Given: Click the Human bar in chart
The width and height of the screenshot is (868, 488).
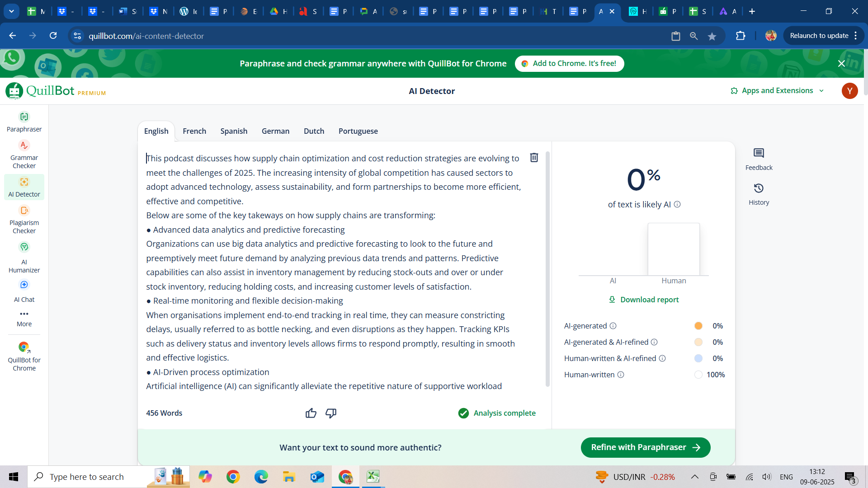Looking at the screenshot, I should [x=674, y=249].
